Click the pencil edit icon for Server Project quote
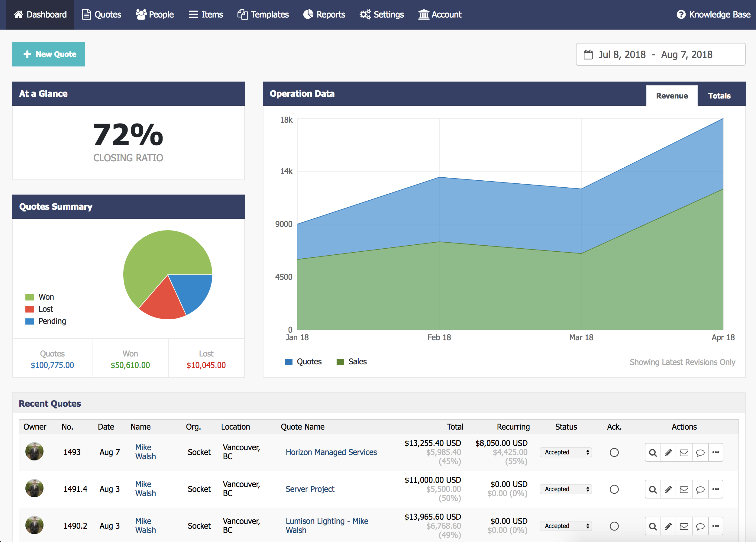The image size is (756, 542). (x=668, y=489)
